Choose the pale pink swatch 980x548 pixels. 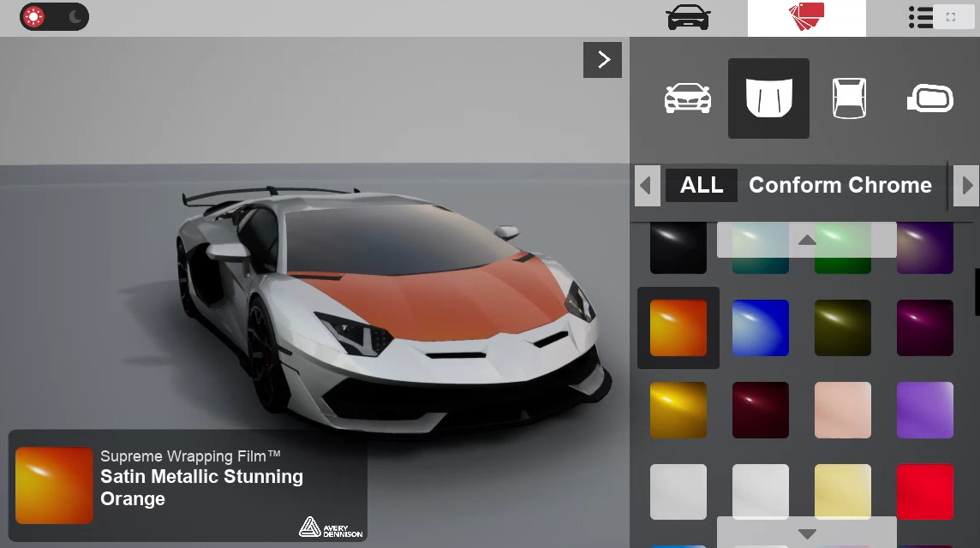point(842,410)
